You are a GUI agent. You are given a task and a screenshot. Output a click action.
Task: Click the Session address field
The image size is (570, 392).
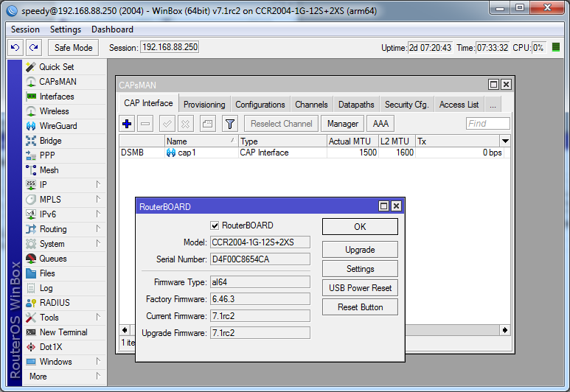tap(170, 47)
